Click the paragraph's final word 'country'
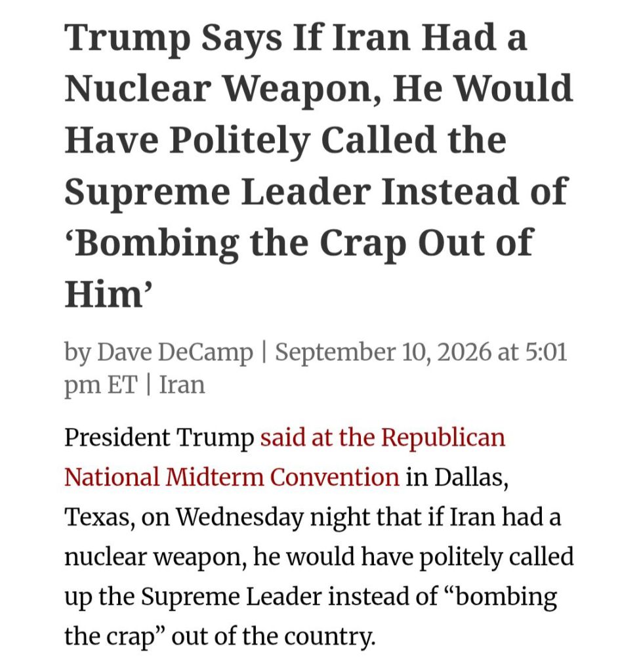Viewport: 641px width, 672px height. pos(328,637)
